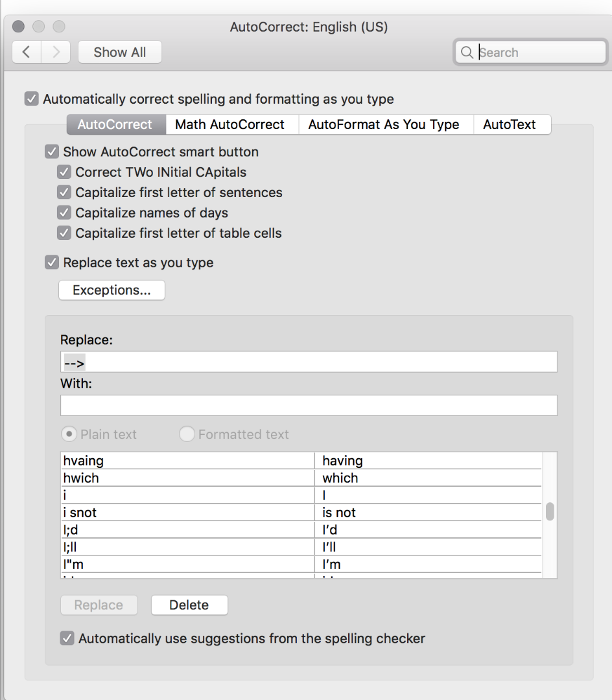Uncheck Correct TWo INitial CApitals
This screenshot has height=700, width=612.
(64, 172)
